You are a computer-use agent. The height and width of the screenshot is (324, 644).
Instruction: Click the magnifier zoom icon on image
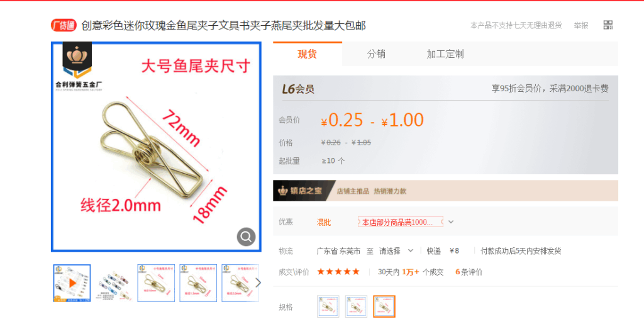pyautogui.click(x=246, y=237)
